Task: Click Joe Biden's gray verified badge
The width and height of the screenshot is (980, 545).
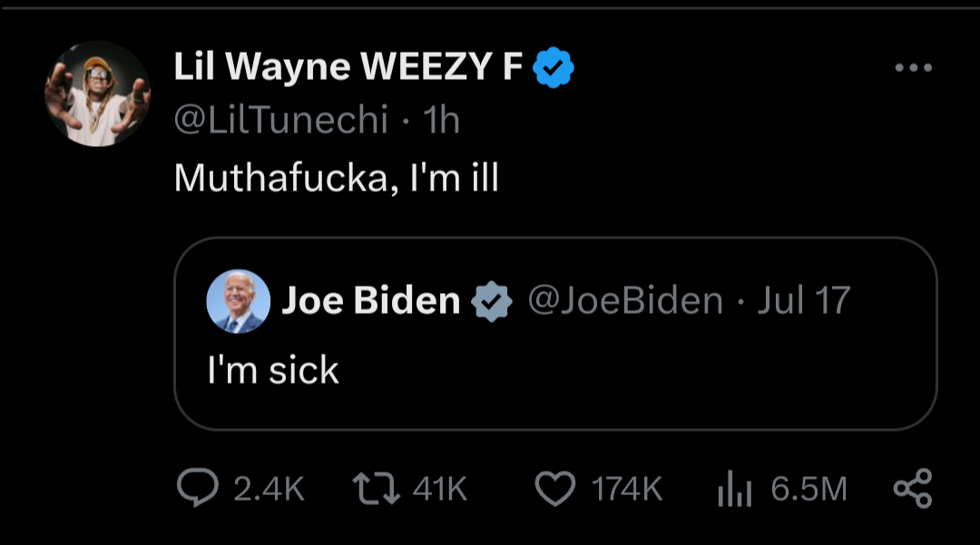Action: [x=492, y=301]
